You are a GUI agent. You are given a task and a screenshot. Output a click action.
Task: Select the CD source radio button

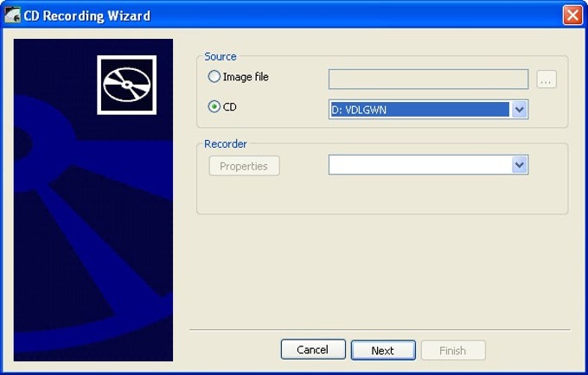pyautogui.click(x=214, y=107)
